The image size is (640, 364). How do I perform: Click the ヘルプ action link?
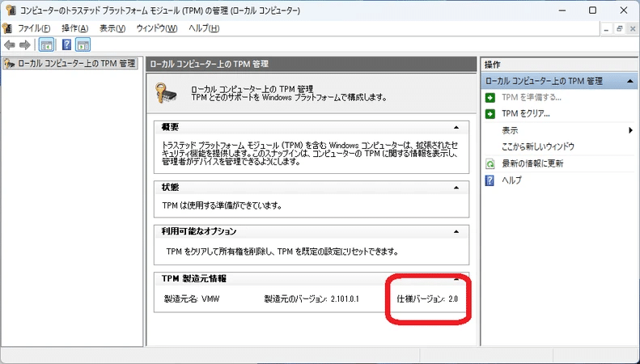coord(511,180)
